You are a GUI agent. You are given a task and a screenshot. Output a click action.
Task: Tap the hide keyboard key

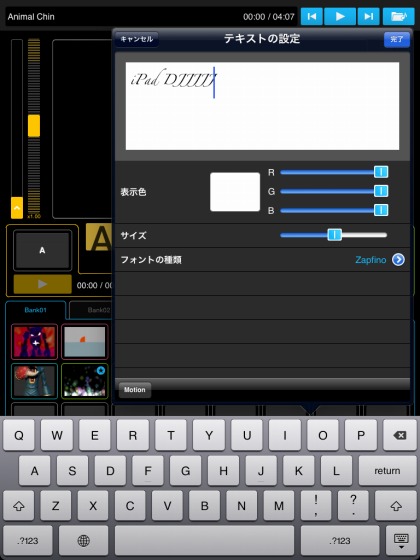tap(401, 540)
